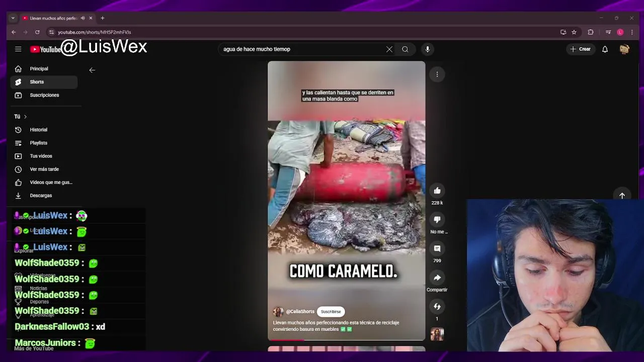Screen dimensions: 644x362
Task: Clear the search box text
Action: [389, 49]
